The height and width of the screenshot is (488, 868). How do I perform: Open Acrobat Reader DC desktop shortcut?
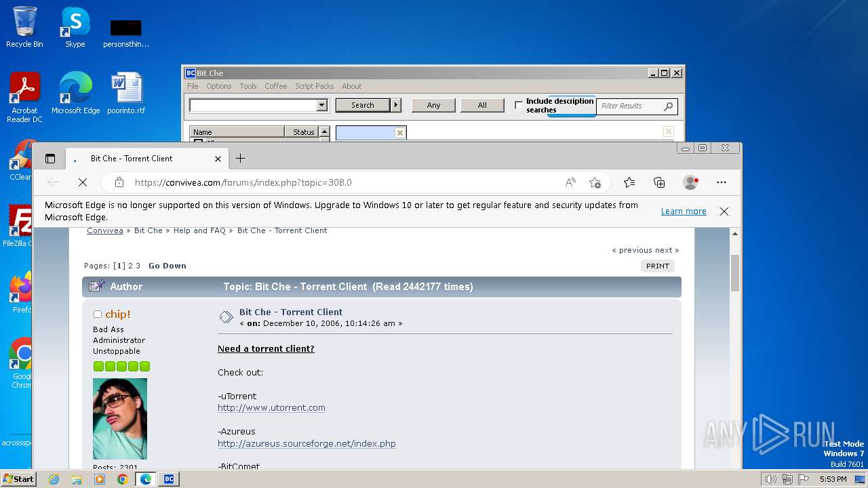(24, 97)
